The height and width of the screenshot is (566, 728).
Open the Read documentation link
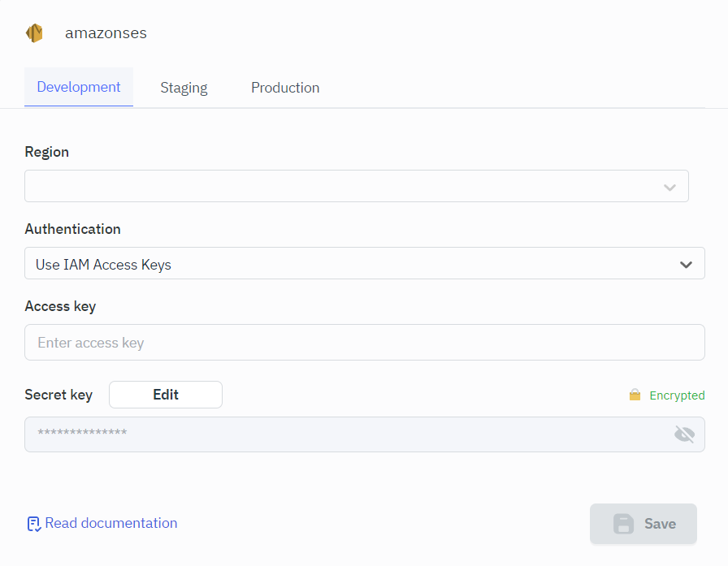pos(111,523)
